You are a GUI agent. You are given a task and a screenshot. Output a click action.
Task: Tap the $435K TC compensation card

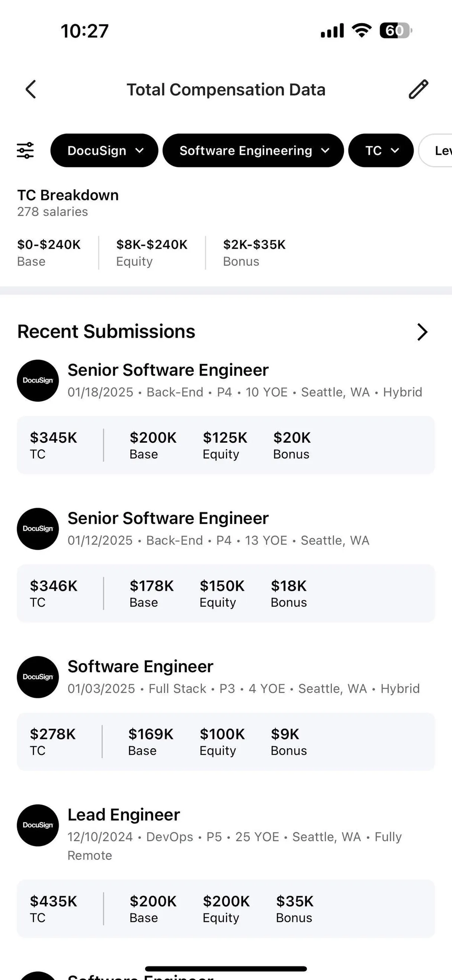226,908
